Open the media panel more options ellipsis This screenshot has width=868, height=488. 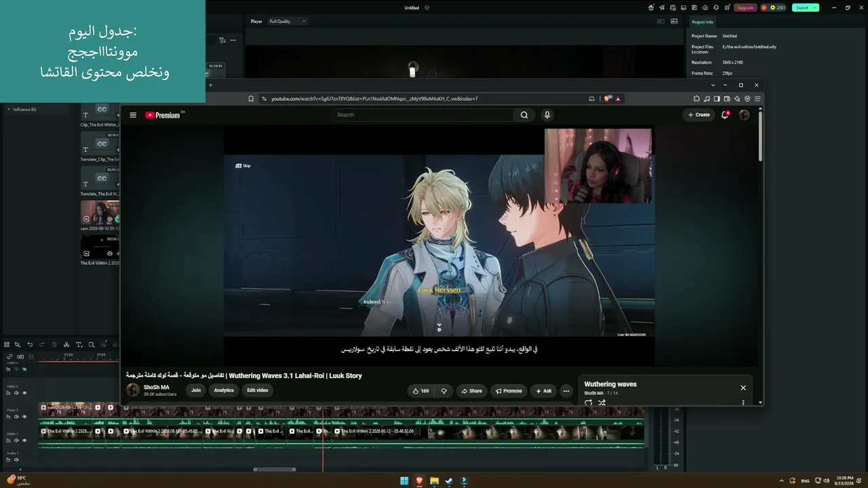click(233, 40)
